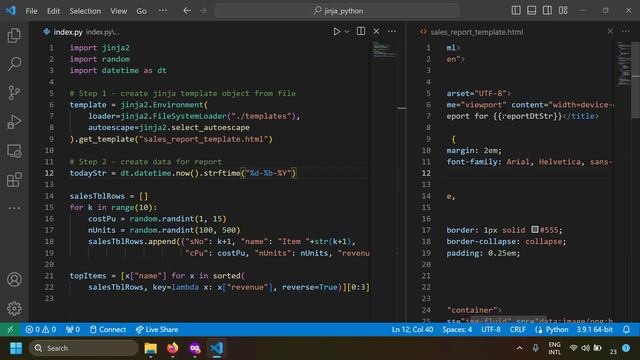This screenshot has height=360, width=640.
Task: Click the index.py minimap
Action: (x=383, y=50)
